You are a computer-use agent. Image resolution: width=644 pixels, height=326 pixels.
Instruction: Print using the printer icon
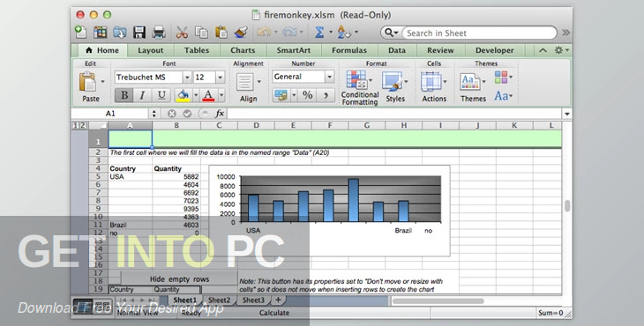(x=159, y=33)
